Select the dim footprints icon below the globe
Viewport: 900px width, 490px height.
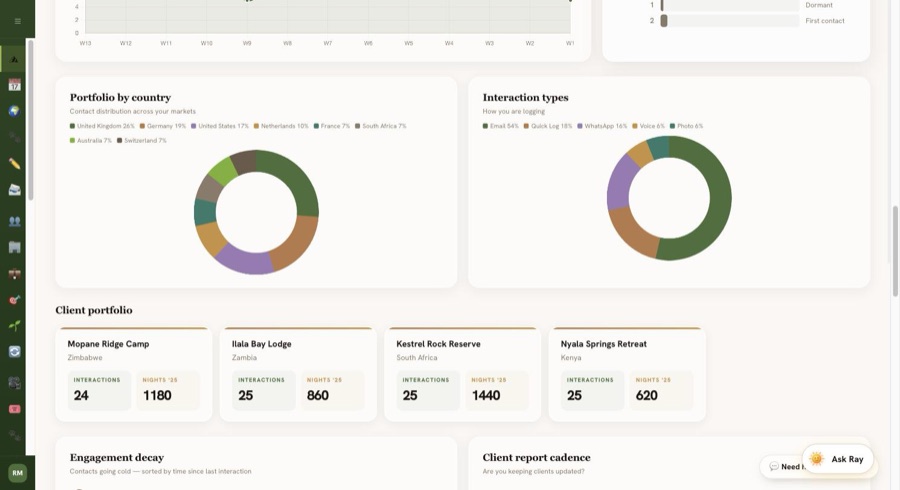(14, 137)
